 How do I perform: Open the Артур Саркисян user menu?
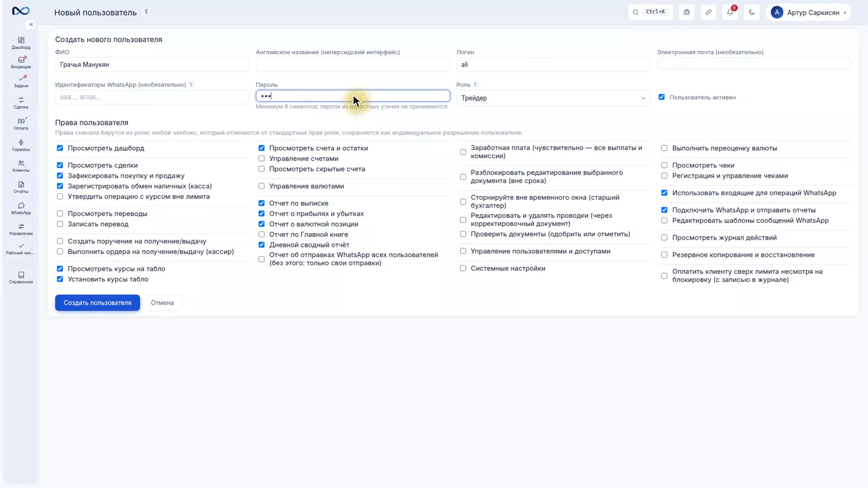click(808, 12)
